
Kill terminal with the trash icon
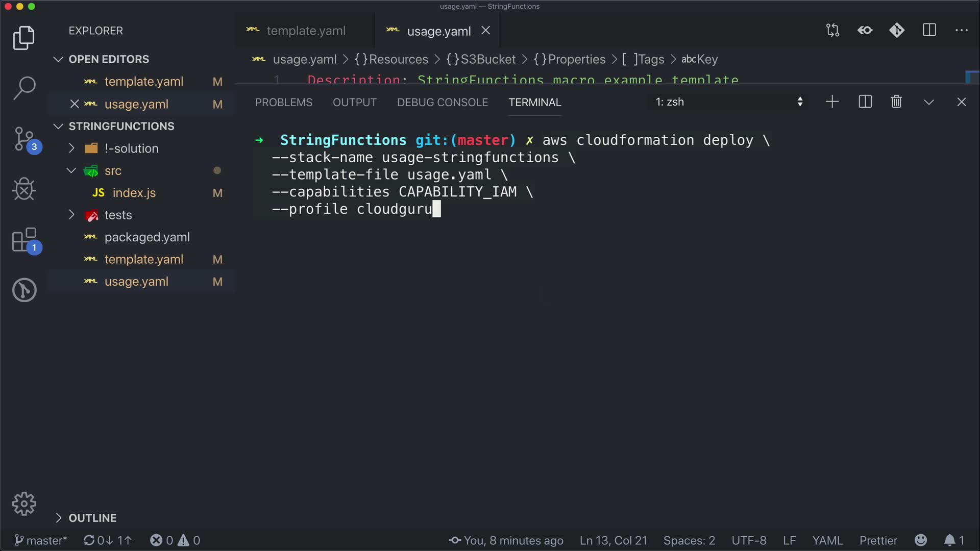click(x=896, y=102)
